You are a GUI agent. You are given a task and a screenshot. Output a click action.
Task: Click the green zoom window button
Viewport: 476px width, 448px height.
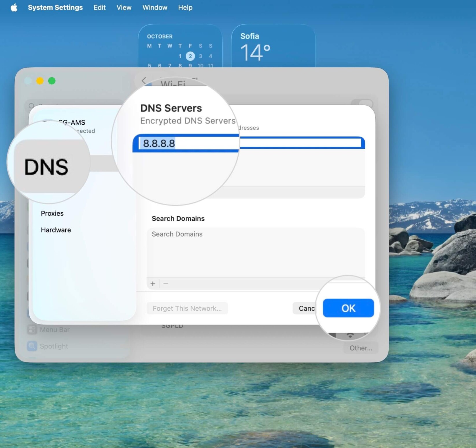(52, 81)
